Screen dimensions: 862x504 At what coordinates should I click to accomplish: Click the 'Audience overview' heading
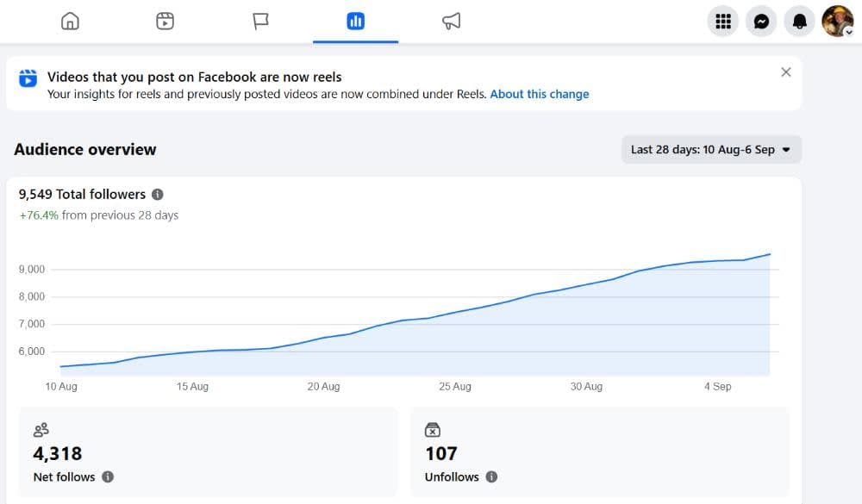85,150
